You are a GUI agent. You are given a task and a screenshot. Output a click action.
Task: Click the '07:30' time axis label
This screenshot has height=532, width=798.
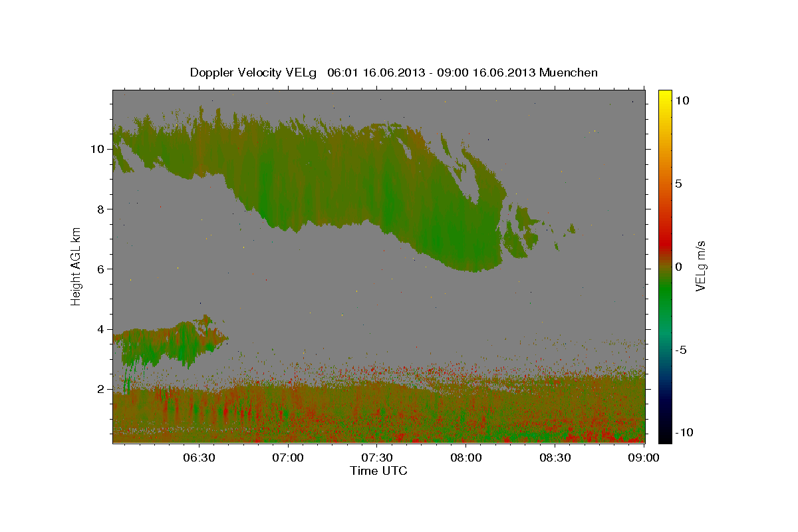point(377,458)
